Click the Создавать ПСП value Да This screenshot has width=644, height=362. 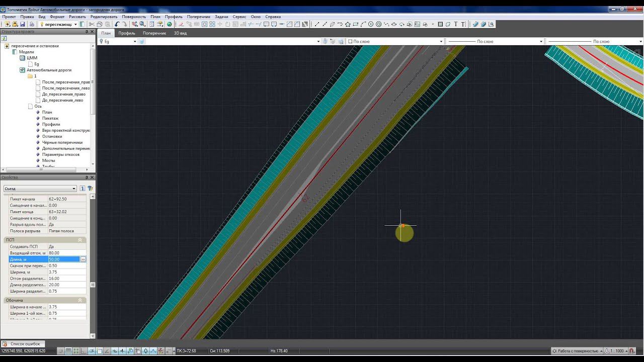click(67, 246)
